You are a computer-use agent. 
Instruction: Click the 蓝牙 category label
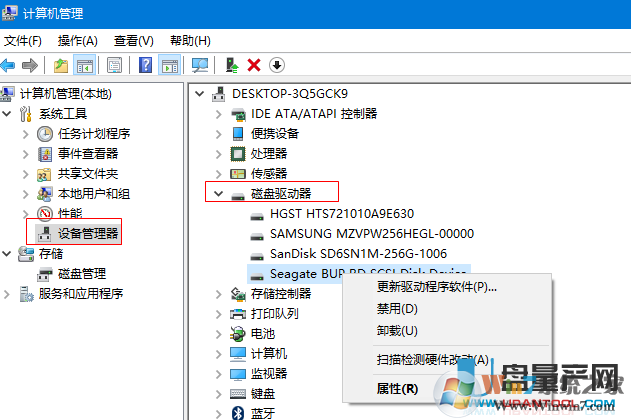(x=263, y=413)
